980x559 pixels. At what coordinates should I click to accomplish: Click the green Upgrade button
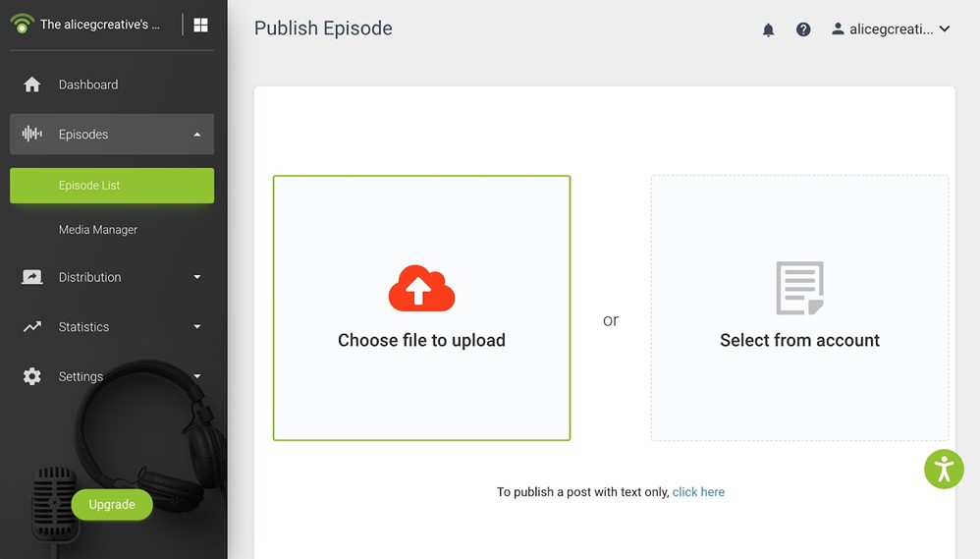coord(112,505)
